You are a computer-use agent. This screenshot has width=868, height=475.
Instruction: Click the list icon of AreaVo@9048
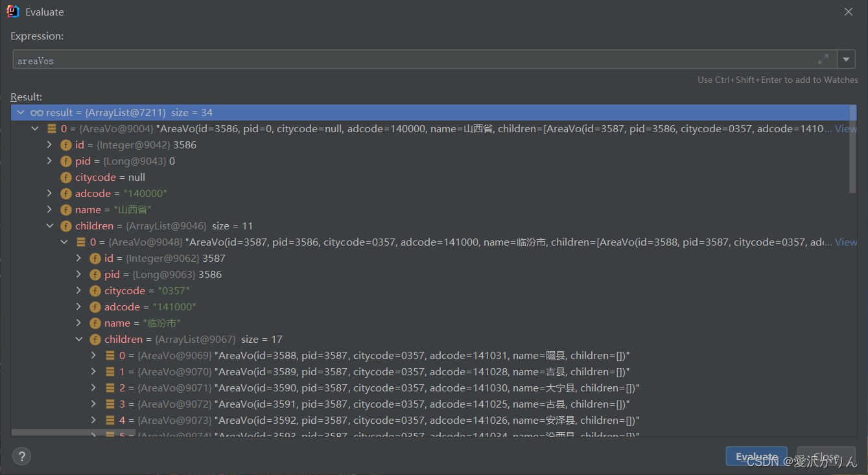tap(81, 242)
